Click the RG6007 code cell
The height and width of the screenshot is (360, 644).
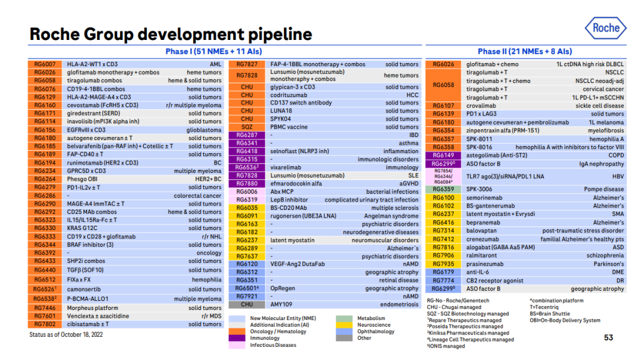tap(45, 64)
